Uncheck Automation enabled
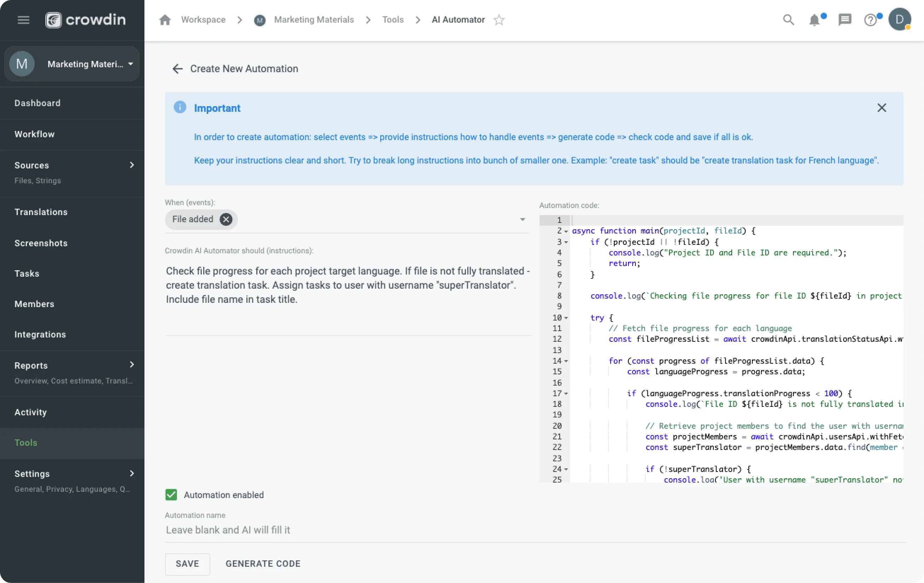 click(171, 495)
